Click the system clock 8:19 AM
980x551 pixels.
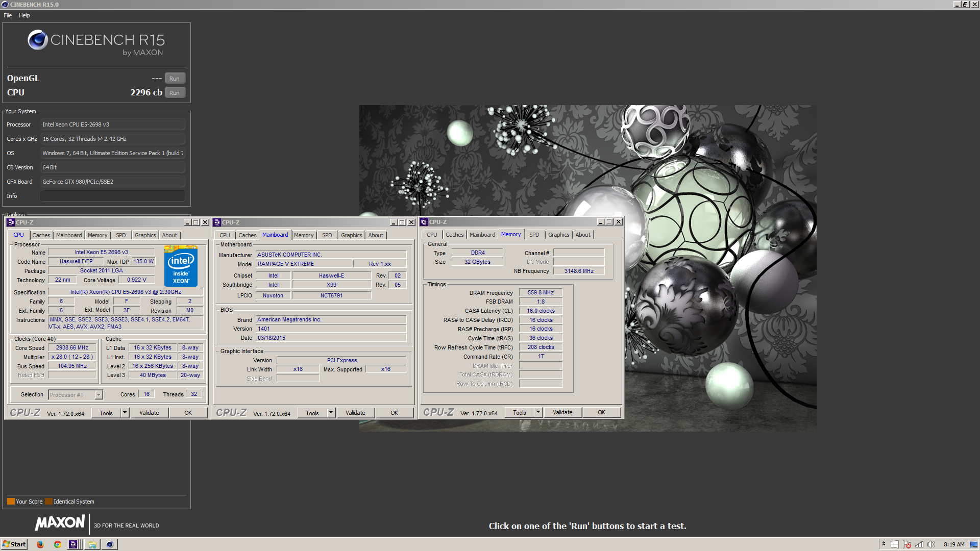coord(954,544)
